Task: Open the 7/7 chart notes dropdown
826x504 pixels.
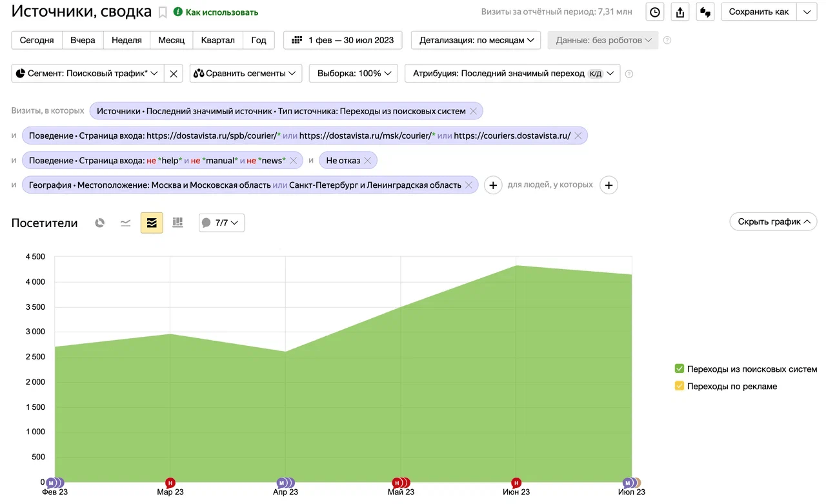Action: (x=221, y=223)
